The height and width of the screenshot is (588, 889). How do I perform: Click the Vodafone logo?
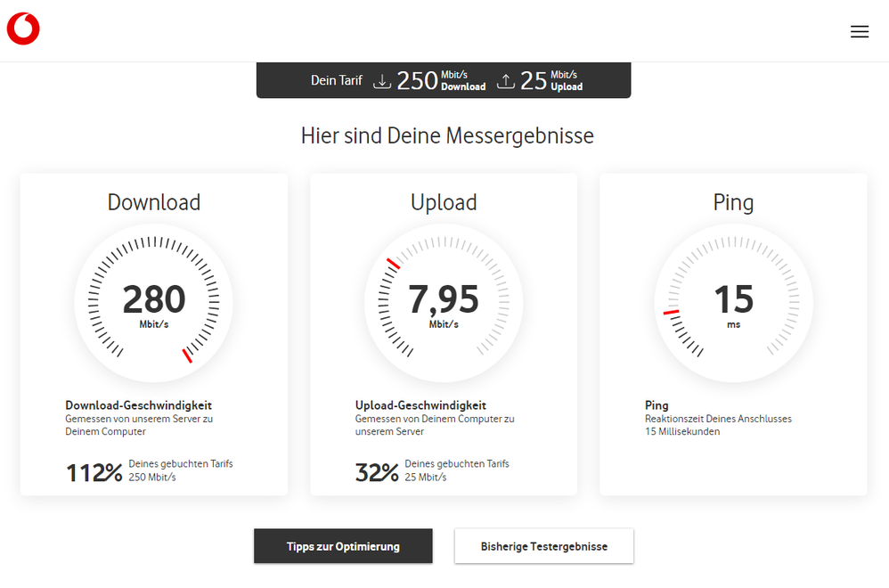tap(22, 28)
